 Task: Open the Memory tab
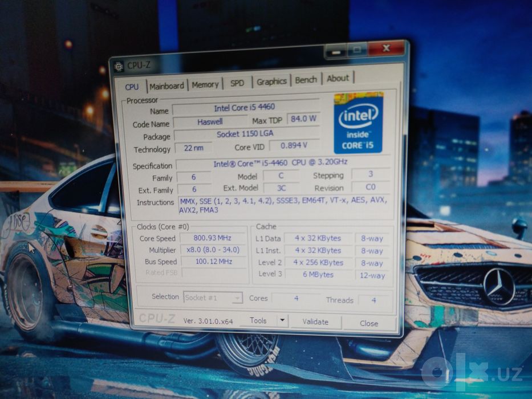tap(205, 84)
